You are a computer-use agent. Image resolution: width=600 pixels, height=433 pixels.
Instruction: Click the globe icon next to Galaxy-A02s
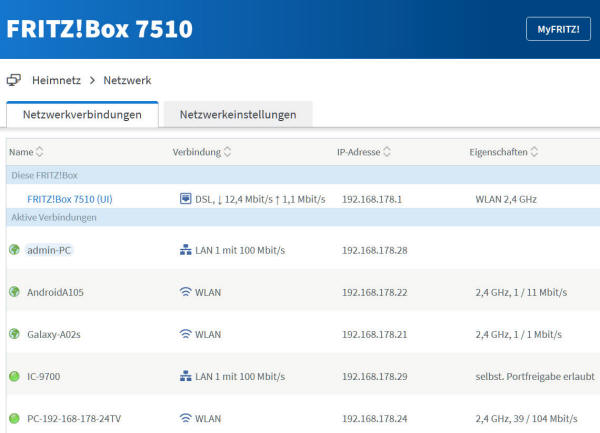(x=14, y=334)
